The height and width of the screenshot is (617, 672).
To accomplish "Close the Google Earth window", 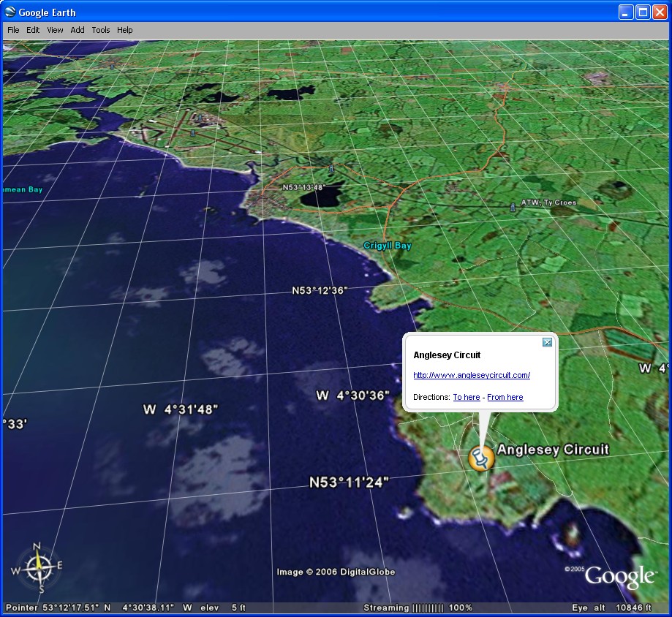I will (660, 12).
